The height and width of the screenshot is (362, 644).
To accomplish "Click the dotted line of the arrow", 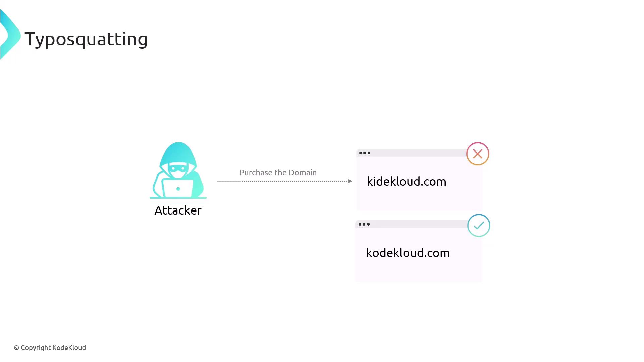I will coord(282,181).
